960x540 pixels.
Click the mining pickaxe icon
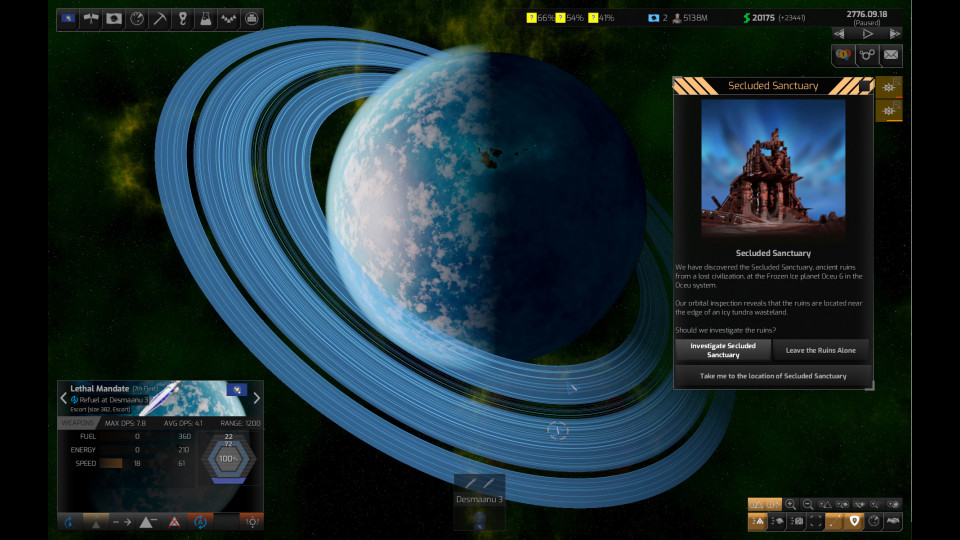pos(160,18)
